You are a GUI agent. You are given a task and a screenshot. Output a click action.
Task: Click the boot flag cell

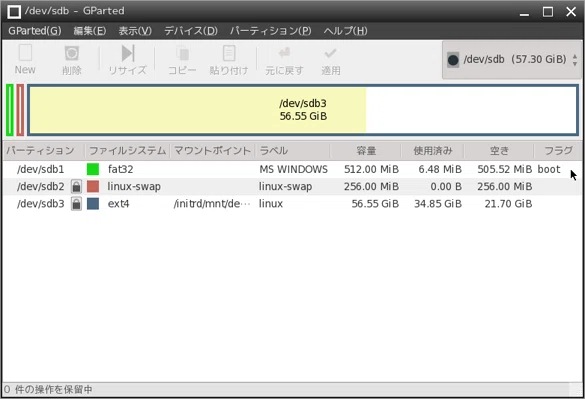[x=549, y=169]
